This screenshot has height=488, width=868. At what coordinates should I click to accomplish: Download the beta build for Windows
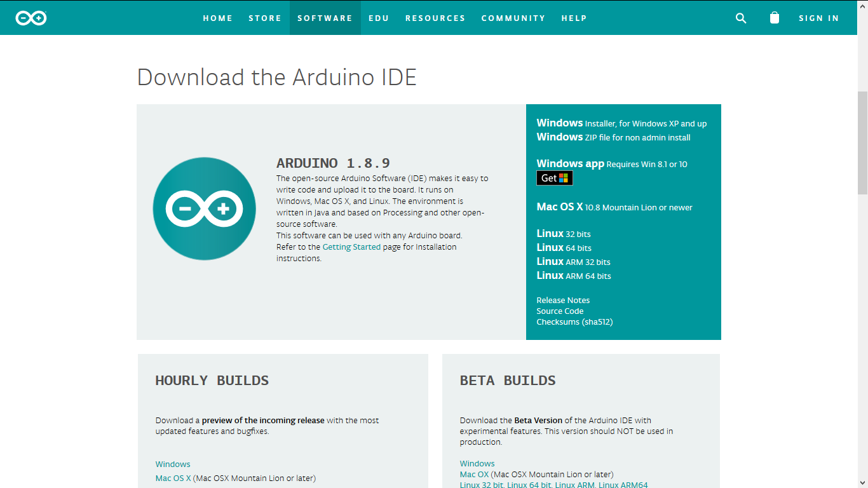[477, 463]
